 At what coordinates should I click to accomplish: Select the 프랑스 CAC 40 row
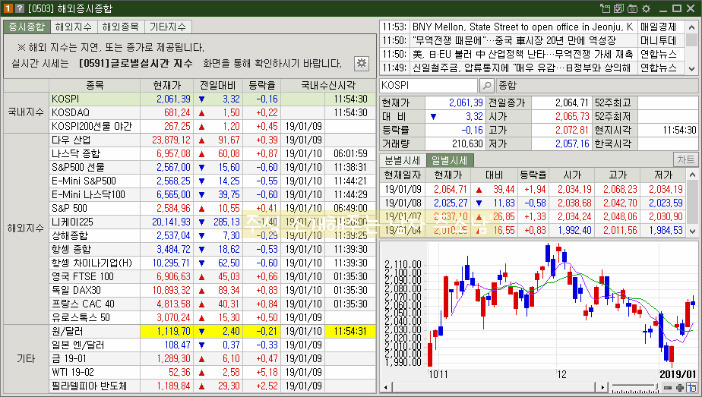click(212, 303)
